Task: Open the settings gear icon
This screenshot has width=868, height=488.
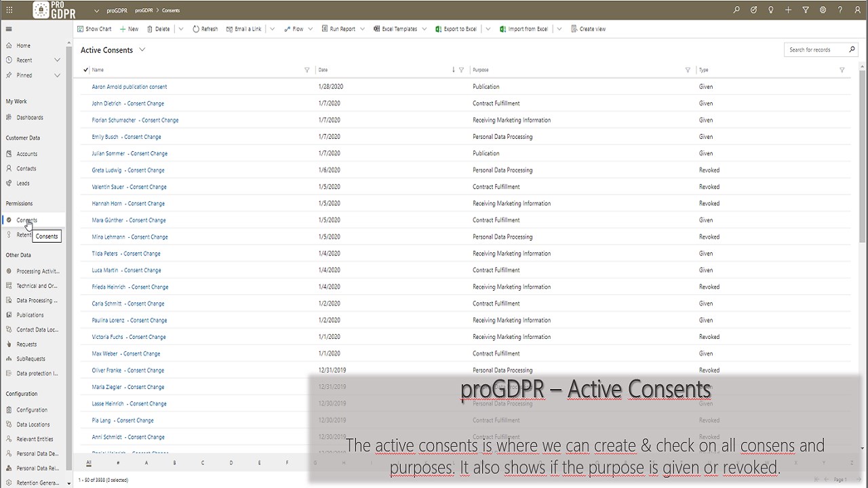Action: (823, 10)
